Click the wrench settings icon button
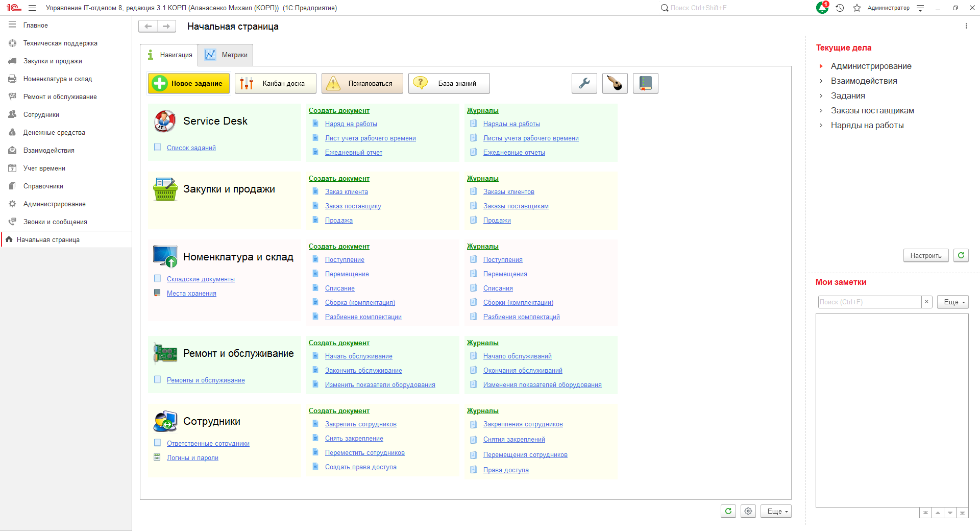Image resolution: width=980 pixels, height=531 pixels. (584, 83)
